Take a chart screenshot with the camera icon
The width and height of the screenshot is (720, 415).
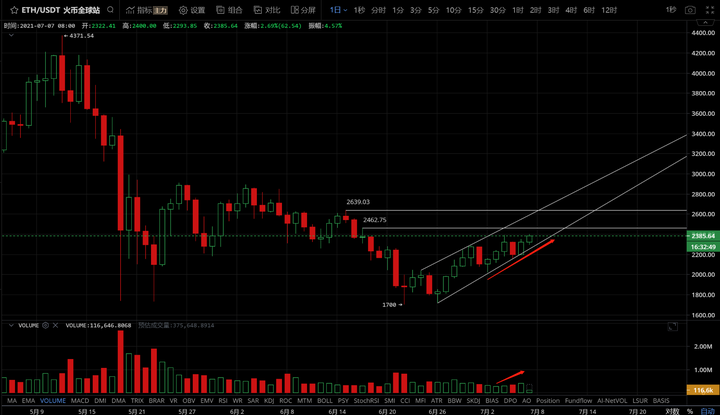(690, 10)
